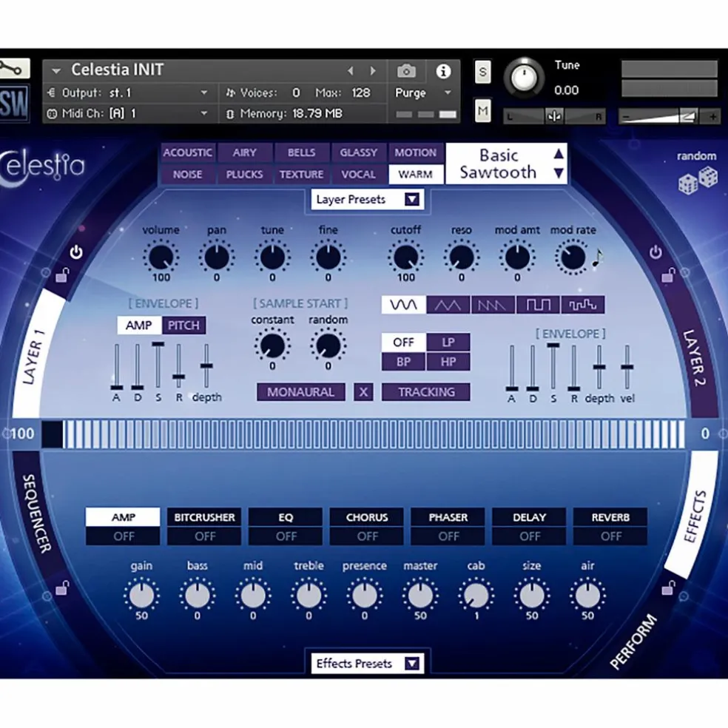Screen dimensions: 728x728
Task: Click the mod rate note sync icon
Action: click(598, 258)
